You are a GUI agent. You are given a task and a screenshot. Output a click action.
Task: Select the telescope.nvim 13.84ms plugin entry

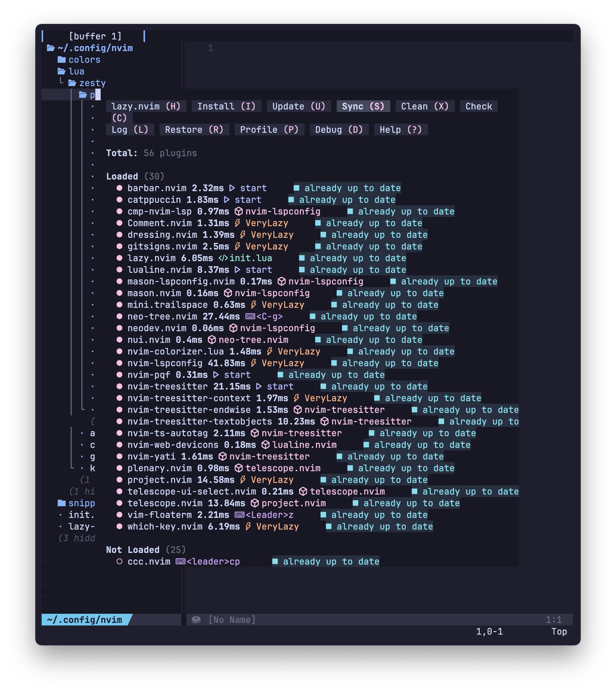(x=165, y=503)
